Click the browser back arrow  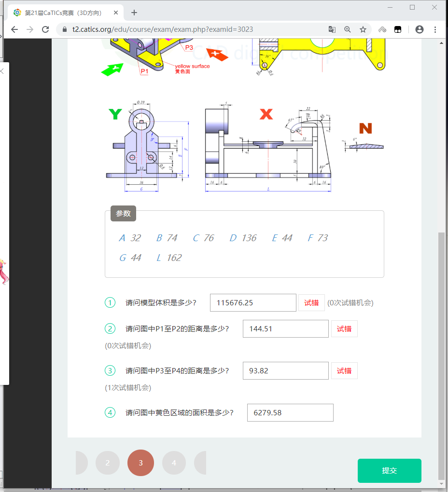coord(14,29)
